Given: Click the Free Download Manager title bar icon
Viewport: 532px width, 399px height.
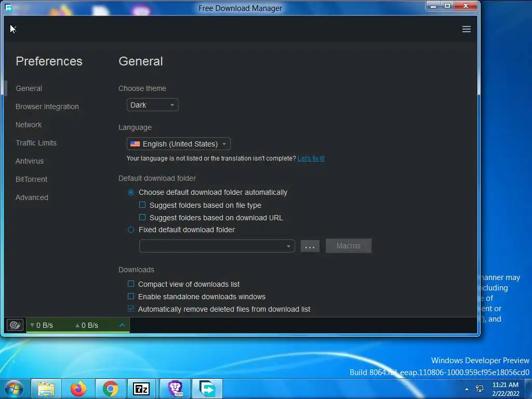Looking at the screenshot, I should pos(9,7).
